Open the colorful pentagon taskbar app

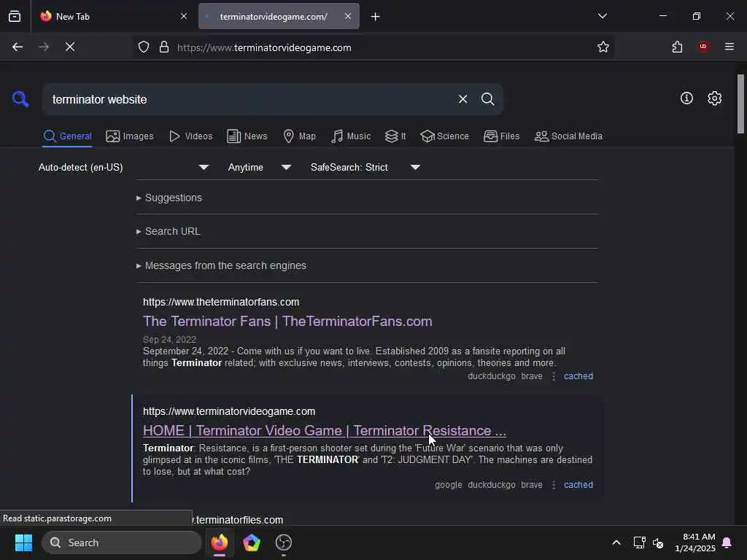tap(252, 542)
